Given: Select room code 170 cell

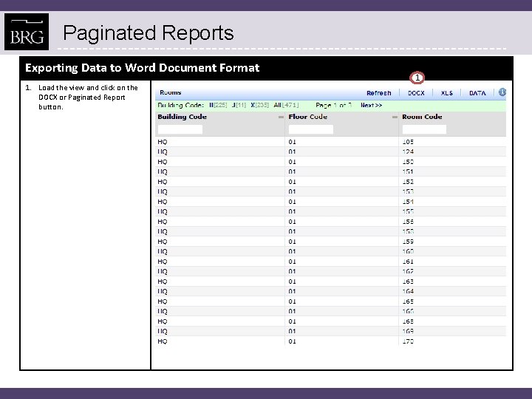Looking at the screenshot, I should point(408,341).
